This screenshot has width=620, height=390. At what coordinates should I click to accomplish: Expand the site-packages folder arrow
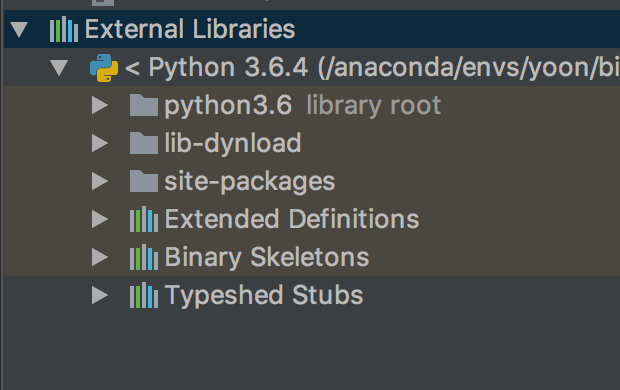click(100, 181)
